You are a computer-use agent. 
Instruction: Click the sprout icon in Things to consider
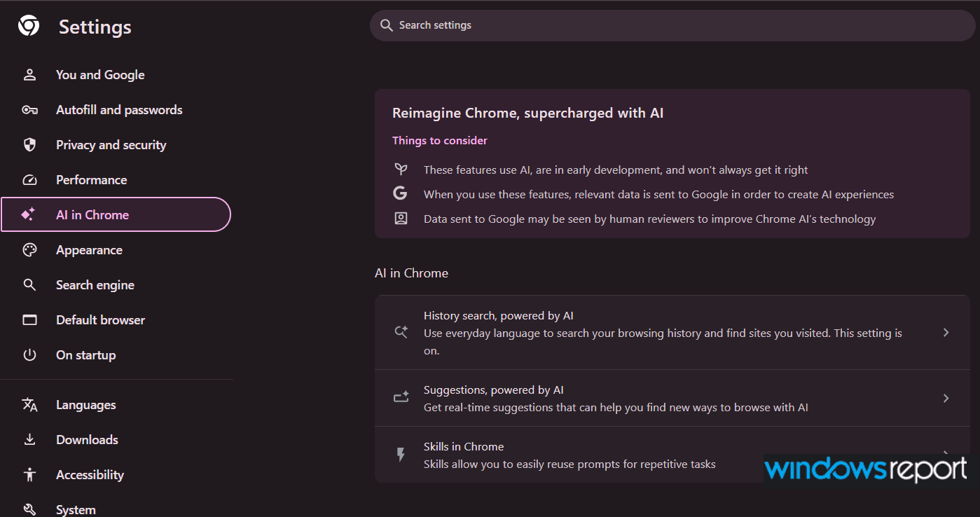pyautogui.click(x=401, y=170)
